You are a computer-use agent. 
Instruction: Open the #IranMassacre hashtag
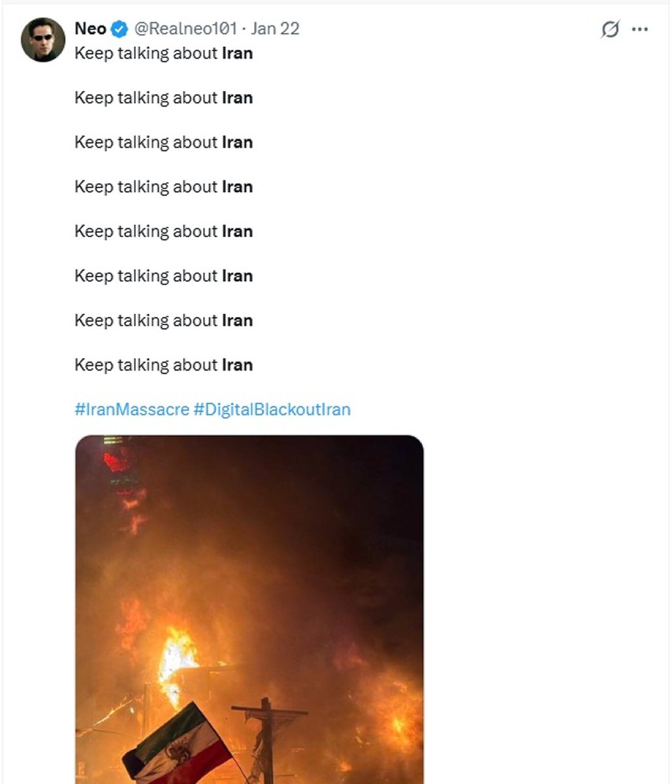pyautogui.click(x=132, y=410)
